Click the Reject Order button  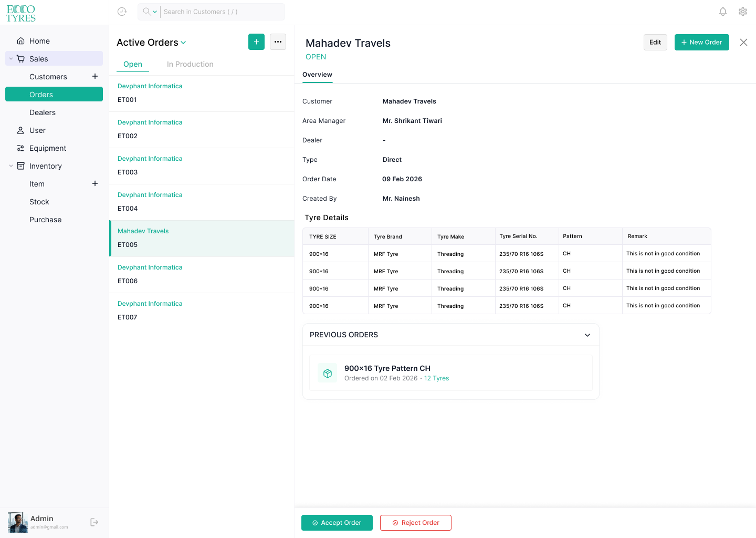click(x=416, y=523)
